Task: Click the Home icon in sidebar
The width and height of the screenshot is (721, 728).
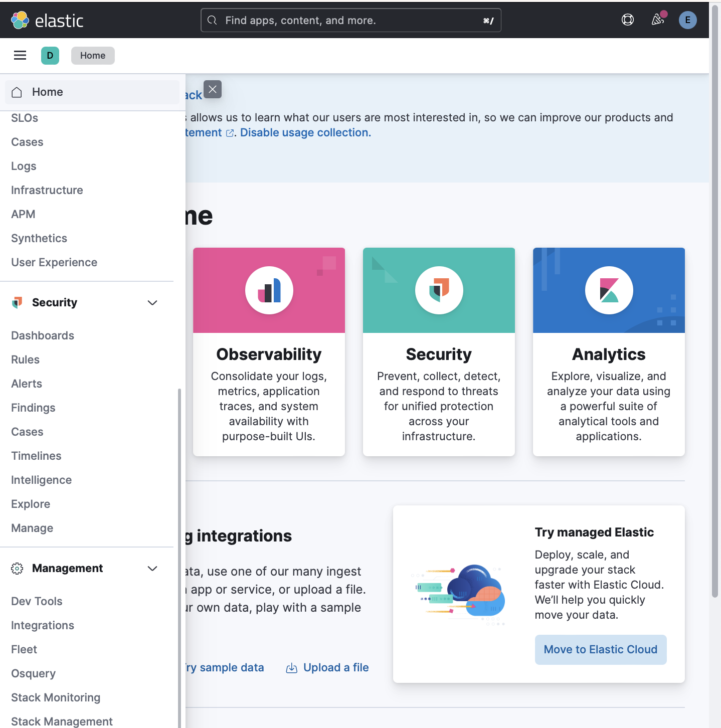Action: (17, 92)
